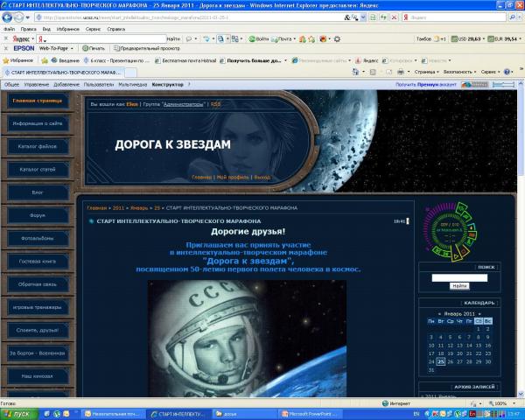Viewport: 525px width, 420px height.
Task: Stop loading with the red X icon
Action: click(395, 17)
